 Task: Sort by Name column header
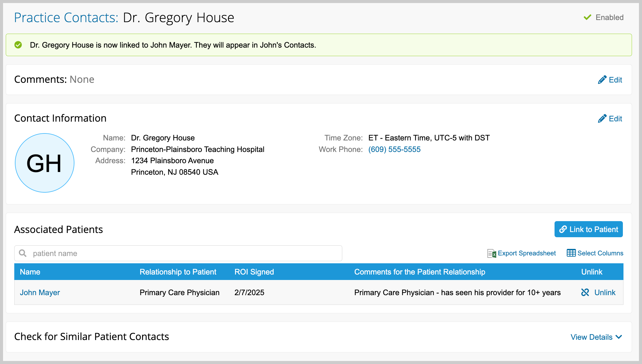pos(30,272)
